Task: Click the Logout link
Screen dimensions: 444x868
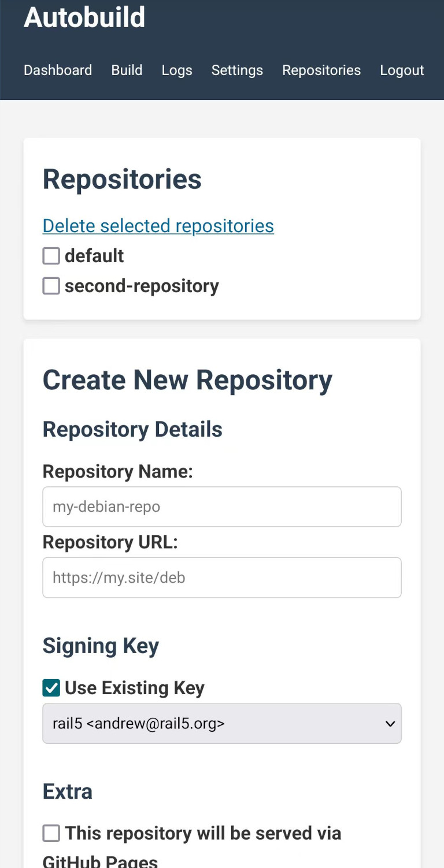Action: [402, 70]
